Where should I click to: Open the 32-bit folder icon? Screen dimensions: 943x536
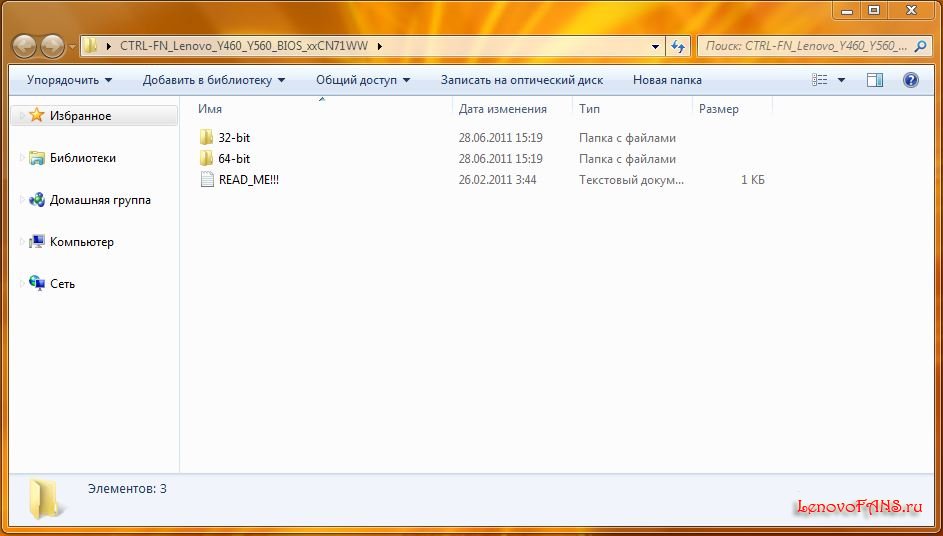[x=207, y=138]
